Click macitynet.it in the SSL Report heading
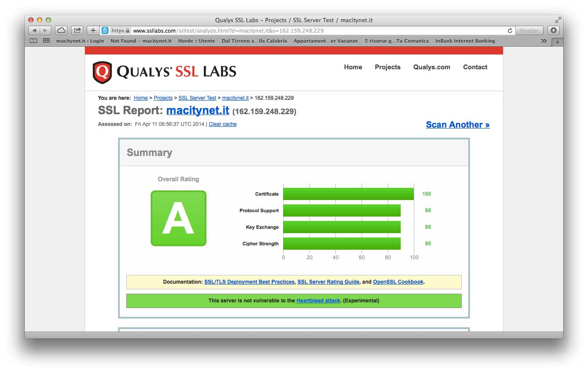This screenshot has height=373, width=588. (198, 110)
